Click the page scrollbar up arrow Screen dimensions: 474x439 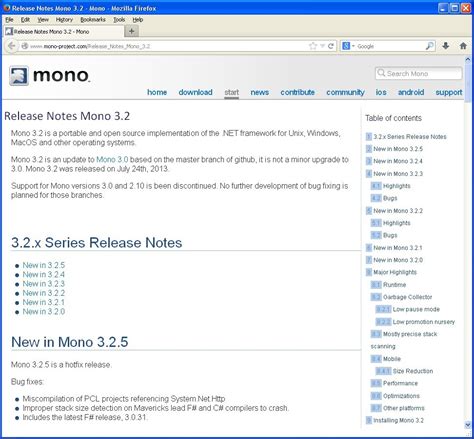coord(468,59)
